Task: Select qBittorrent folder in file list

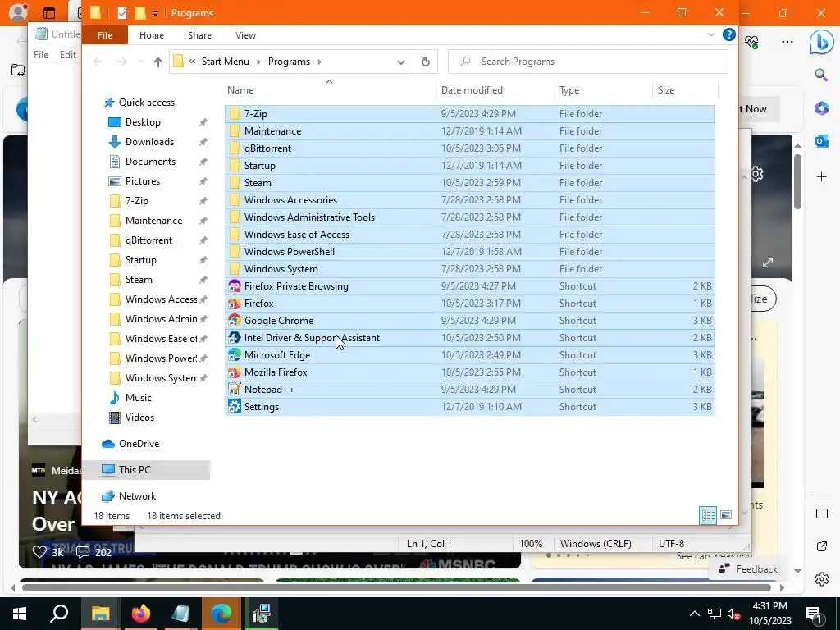Action: [470, 148]
